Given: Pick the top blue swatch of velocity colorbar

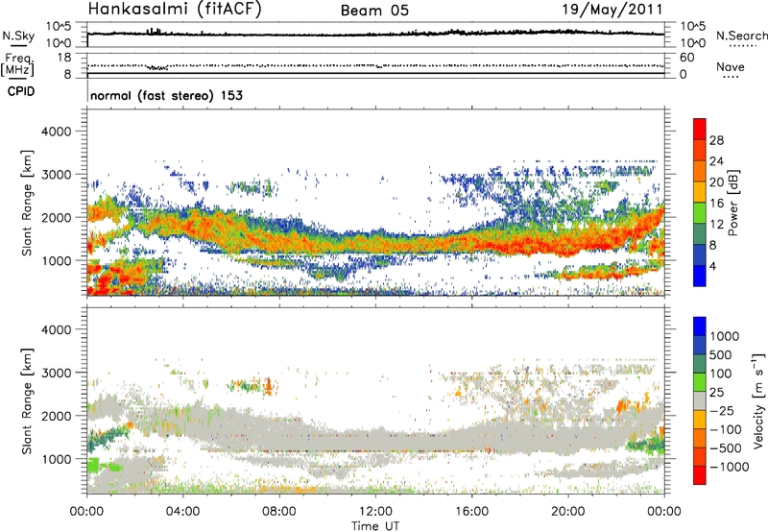Looking at the screenshot, I should point(700,326).
